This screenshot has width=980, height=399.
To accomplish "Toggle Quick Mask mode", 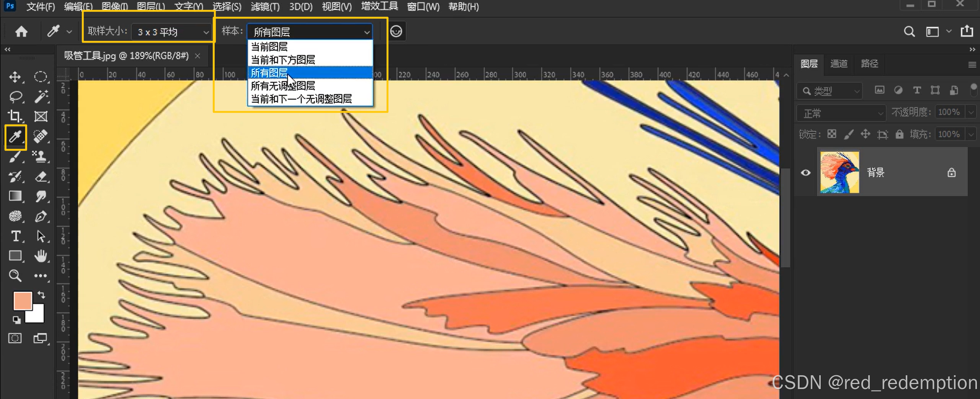I will [15, 338].
